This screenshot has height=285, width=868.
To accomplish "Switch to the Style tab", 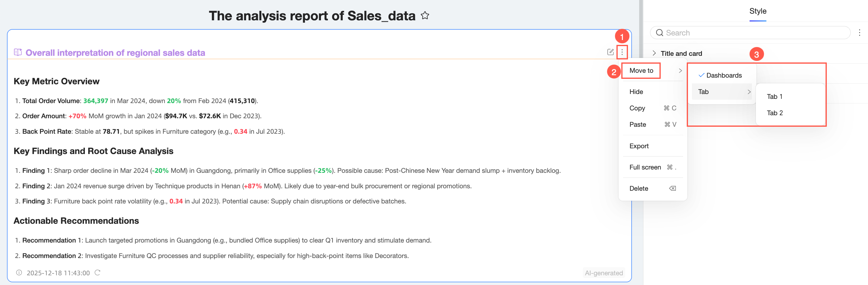I will pyautogui.click(x=757, y=11).
